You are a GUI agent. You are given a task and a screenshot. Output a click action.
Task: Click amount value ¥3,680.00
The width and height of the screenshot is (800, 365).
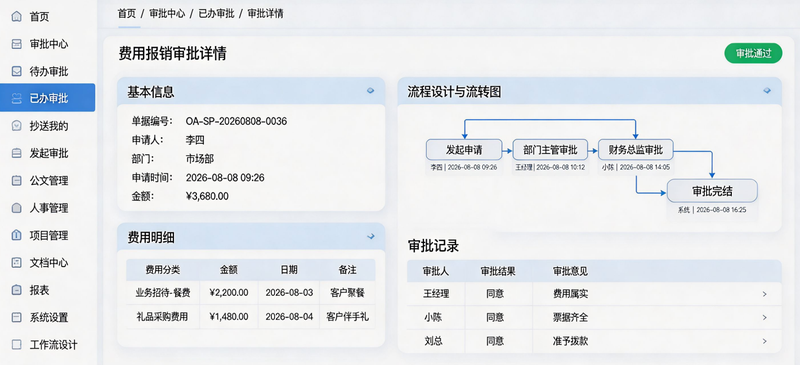click(x=207, y=196)
